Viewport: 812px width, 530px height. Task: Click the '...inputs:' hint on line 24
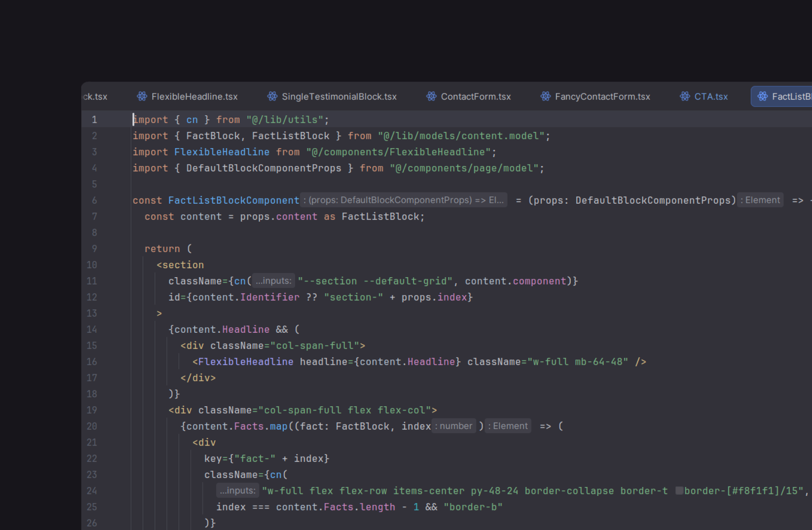tap(238, 491)
